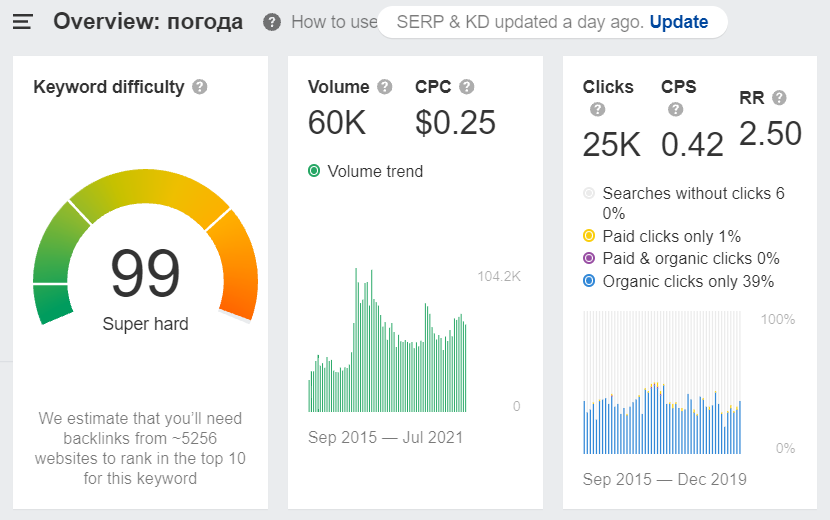Toggle Paid clicks only legend item
The width and height of the screenshot is (830, 520).
pyautogui.click(x=589, y=236)
